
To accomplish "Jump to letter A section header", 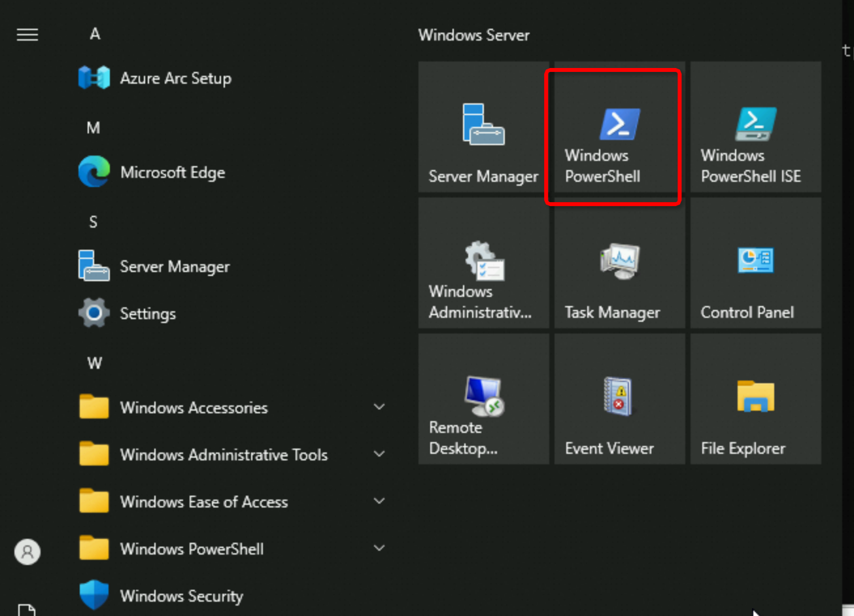I will [x=95, y=34].
